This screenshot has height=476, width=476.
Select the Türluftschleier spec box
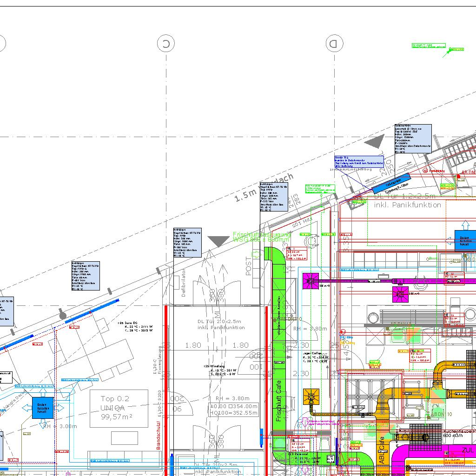(x=413, y=139)
